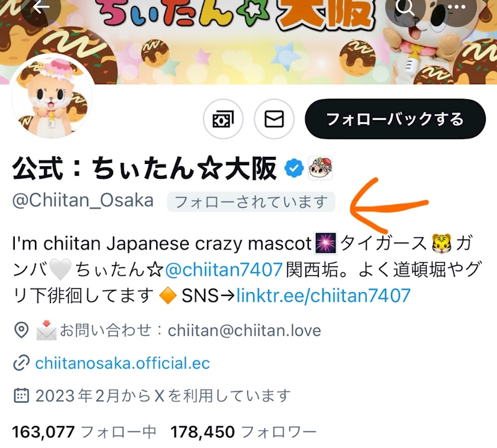Tap the blue verified checkmark badge
497x448 pixels.
click(294, 168)
